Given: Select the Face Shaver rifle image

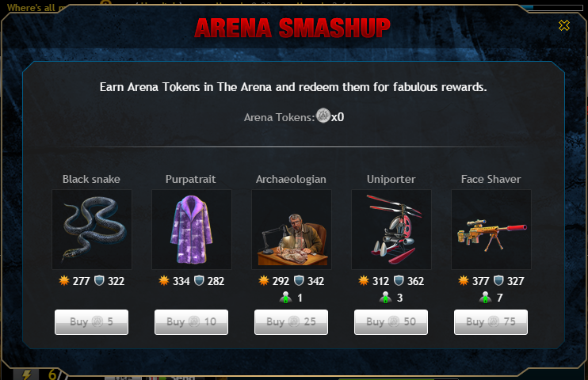Looking at the screenshot, I should pyautogui.click(x=491, y=230).
